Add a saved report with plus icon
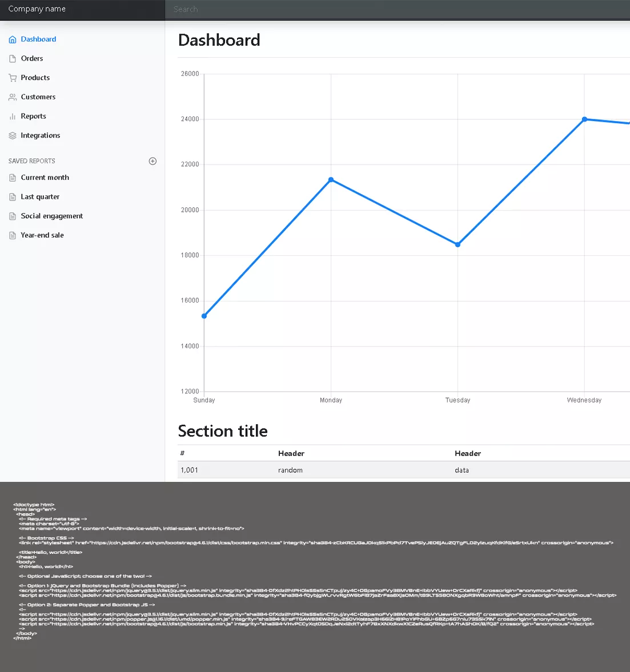The width and height of the screenshot is (630, 672). click(153, 161)
